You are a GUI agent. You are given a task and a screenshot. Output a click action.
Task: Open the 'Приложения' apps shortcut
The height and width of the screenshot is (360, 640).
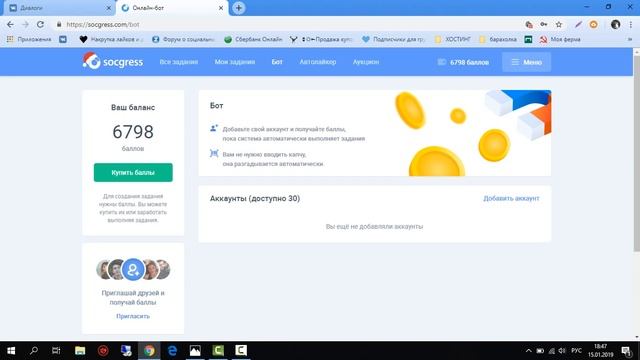pos(29,39)
